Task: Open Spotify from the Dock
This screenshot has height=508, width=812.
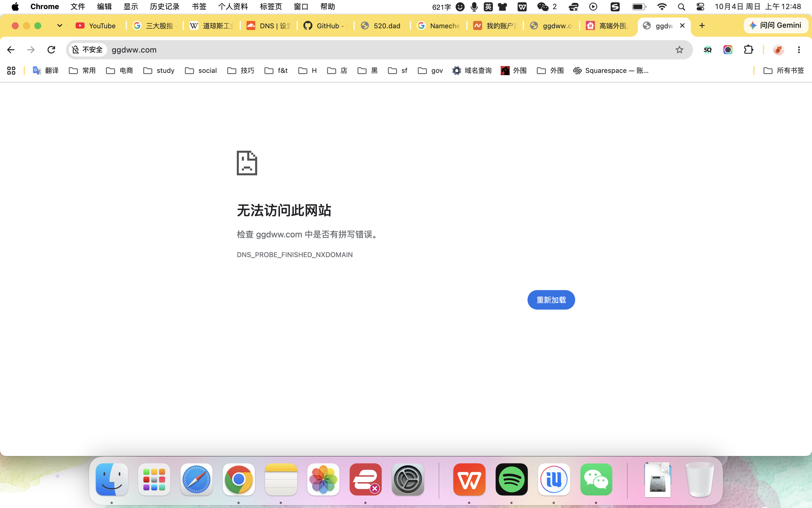Action: 511,479
